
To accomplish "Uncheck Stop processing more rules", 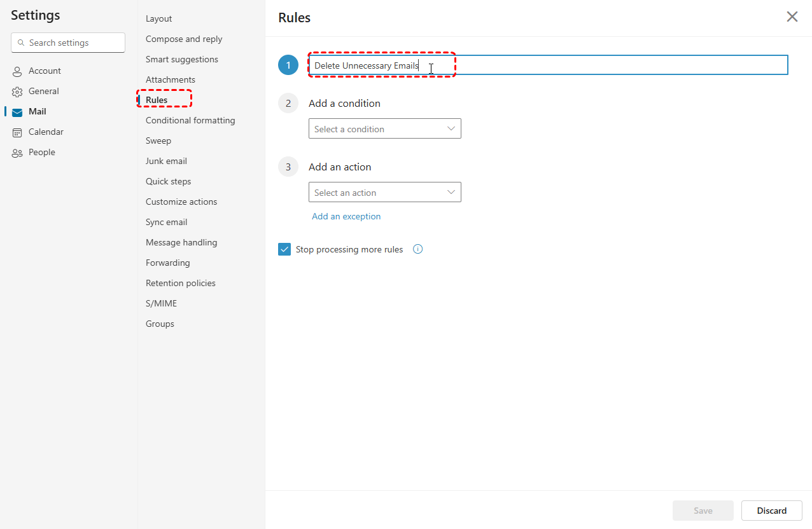I will pos(284,249).
